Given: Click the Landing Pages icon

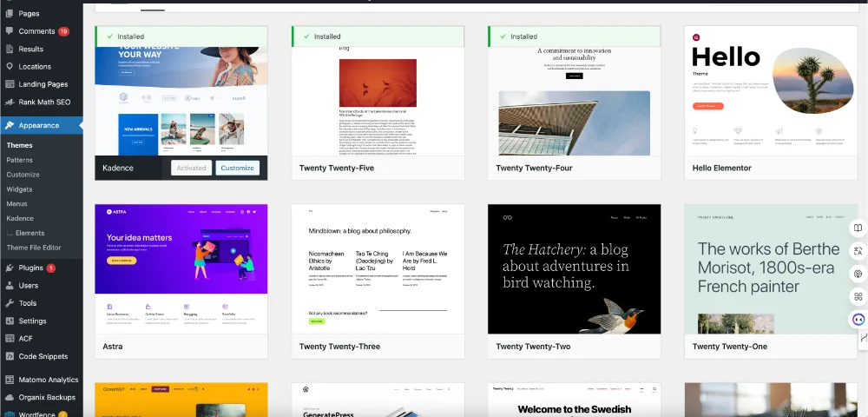Looking at the screenshot, I should [10, 84].
